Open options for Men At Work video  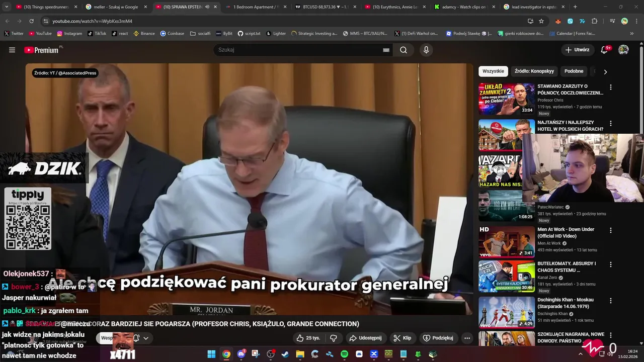click(611, 230)
